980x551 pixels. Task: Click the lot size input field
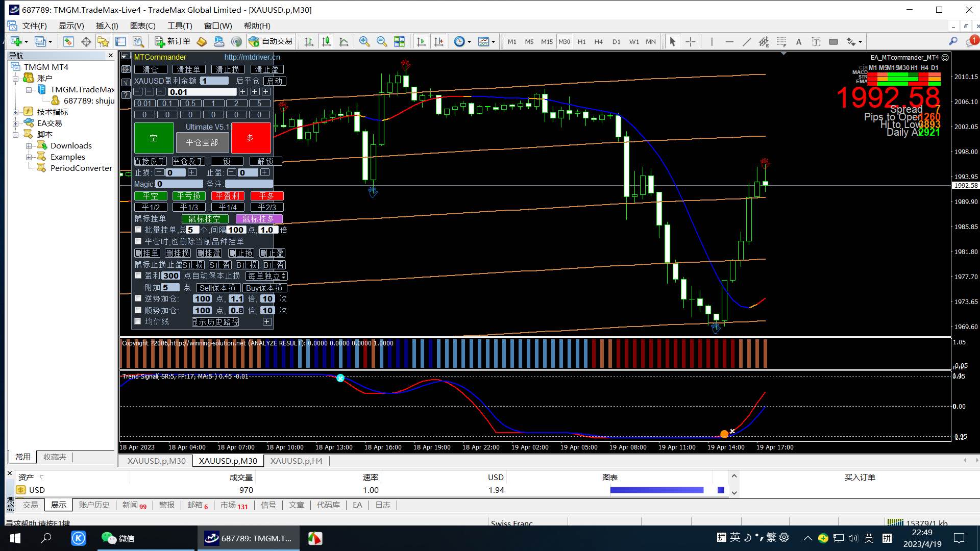click(202, 92)
